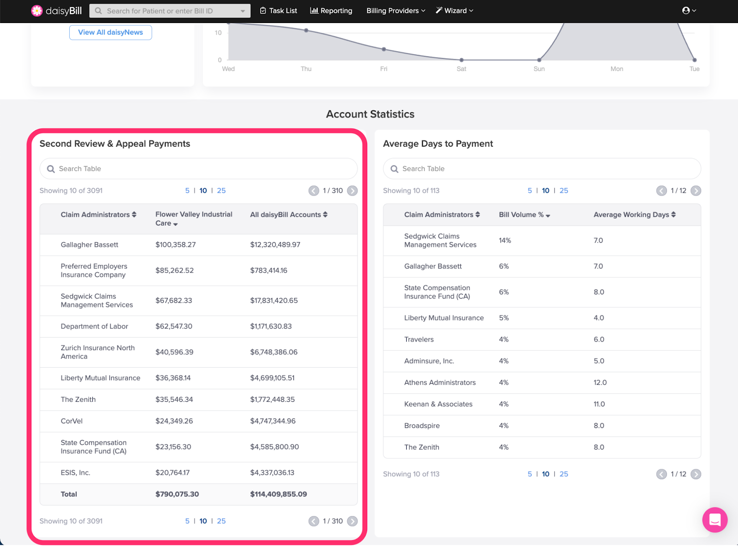Sort by Bill Volume % column
The image size is (738, 560).
pyautogui.click(x=524, y=214)
